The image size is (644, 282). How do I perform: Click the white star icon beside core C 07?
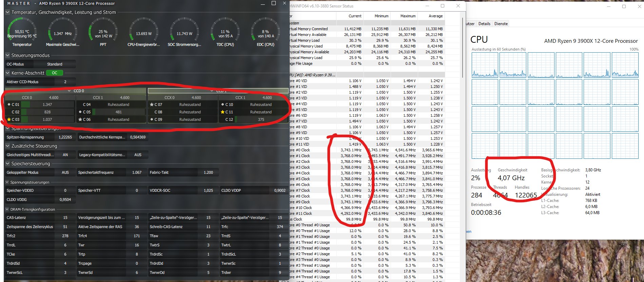pos(152,105)
